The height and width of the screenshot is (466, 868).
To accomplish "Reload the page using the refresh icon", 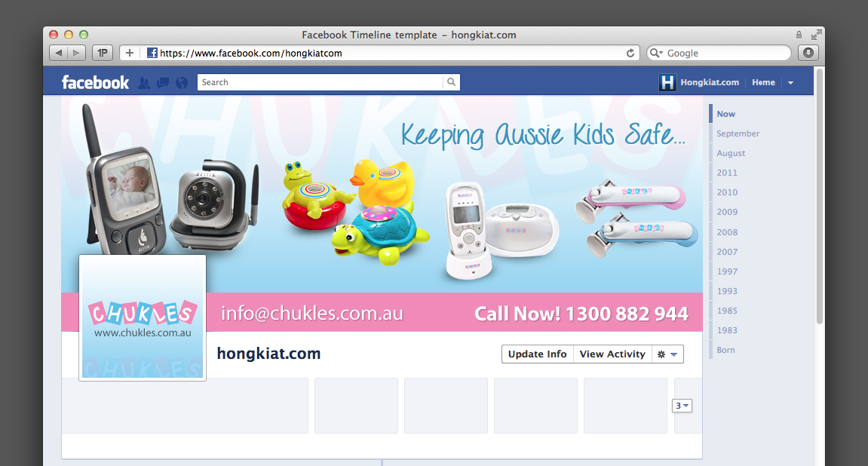I will coord(630,53).
